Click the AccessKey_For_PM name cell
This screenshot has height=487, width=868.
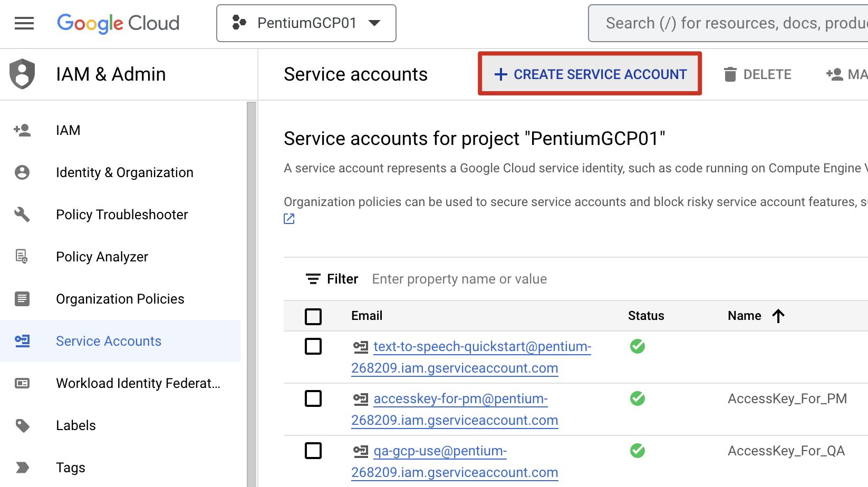[787, 398]
